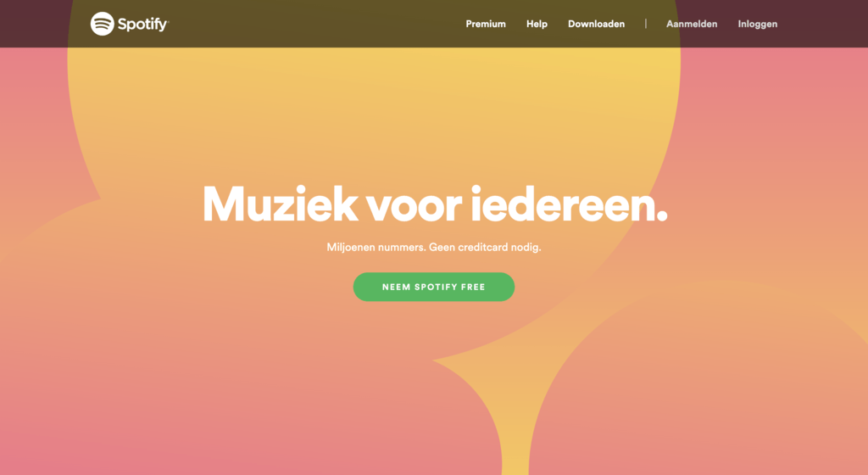868x475 pixels.
Task: Choose Inloggen to log in
Action: pyautogui.click(x=757, y=25)
